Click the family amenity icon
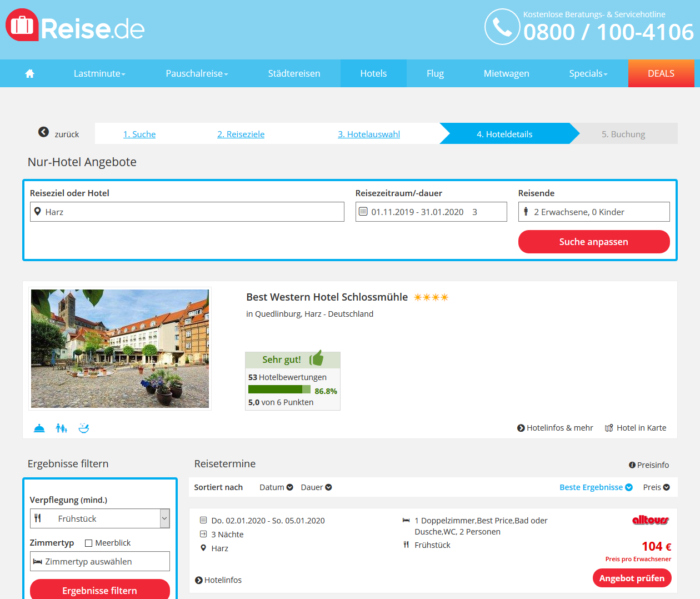Image resolution: width=700 pixels, height=599 pixels. 61,428
